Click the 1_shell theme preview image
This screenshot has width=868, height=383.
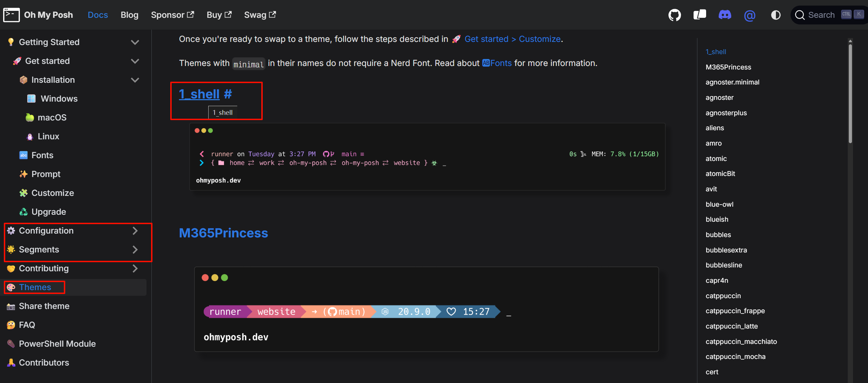(427, 157)
